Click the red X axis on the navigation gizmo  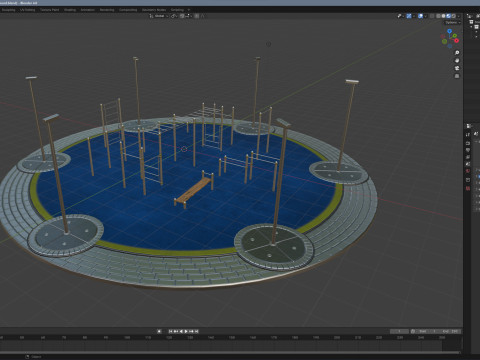tap(456, 41)
